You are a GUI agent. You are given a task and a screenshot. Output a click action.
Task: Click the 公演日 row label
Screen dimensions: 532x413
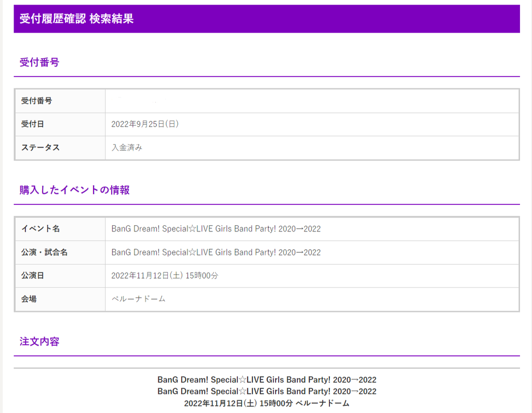[33, 276]
